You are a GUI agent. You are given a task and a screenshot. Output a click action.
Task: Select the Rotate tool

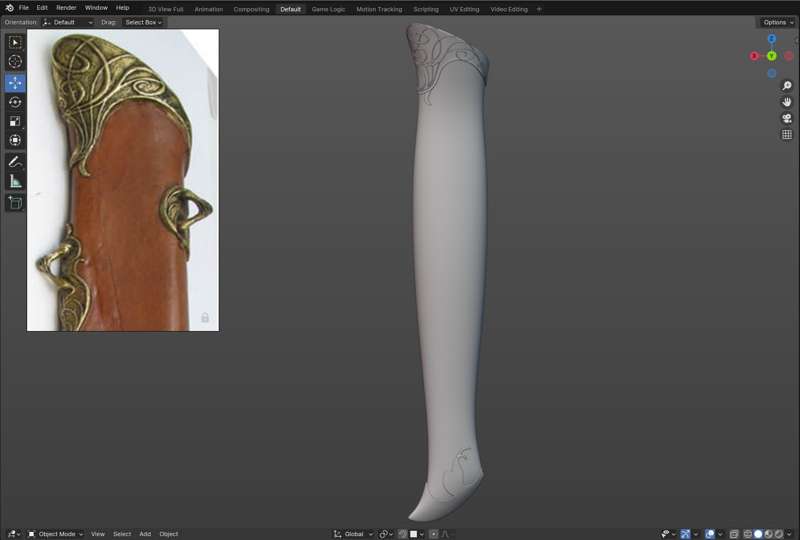click(15, 102)
